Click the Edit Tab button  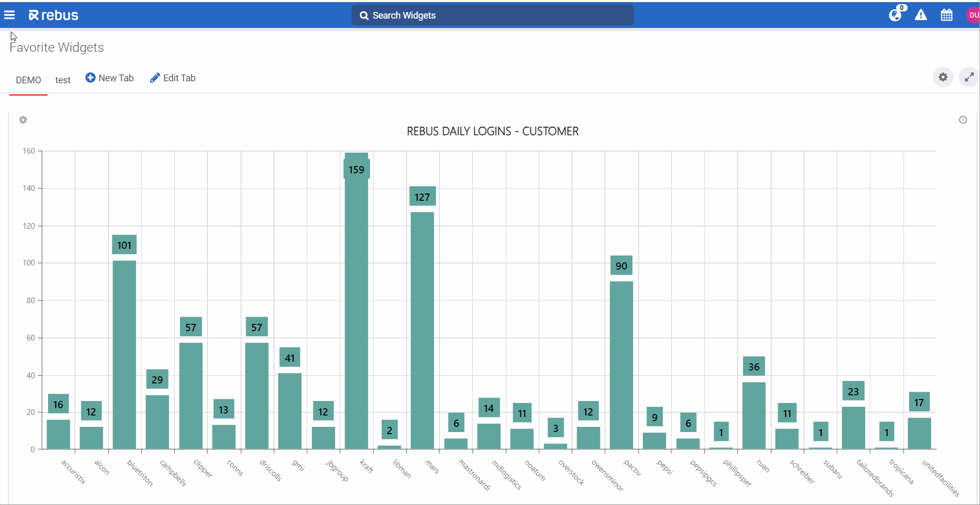tap(173, 78)
